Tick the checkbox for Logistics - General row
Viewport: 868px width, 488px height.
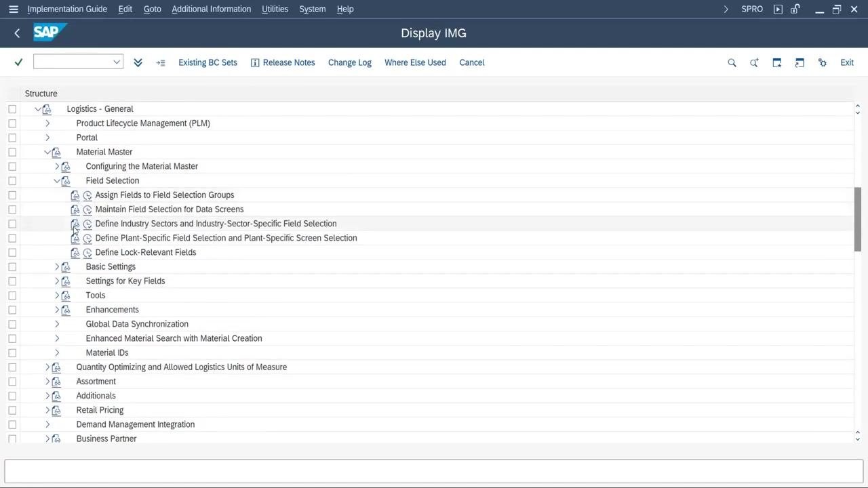pos(12,109)
